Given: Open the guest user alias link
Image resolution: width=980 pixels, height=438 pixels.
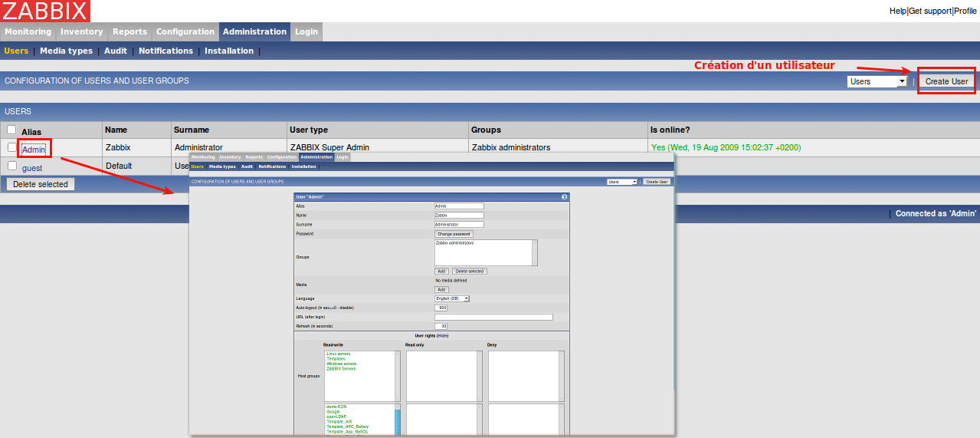Looking at the screenshot, I should (32, 168).
